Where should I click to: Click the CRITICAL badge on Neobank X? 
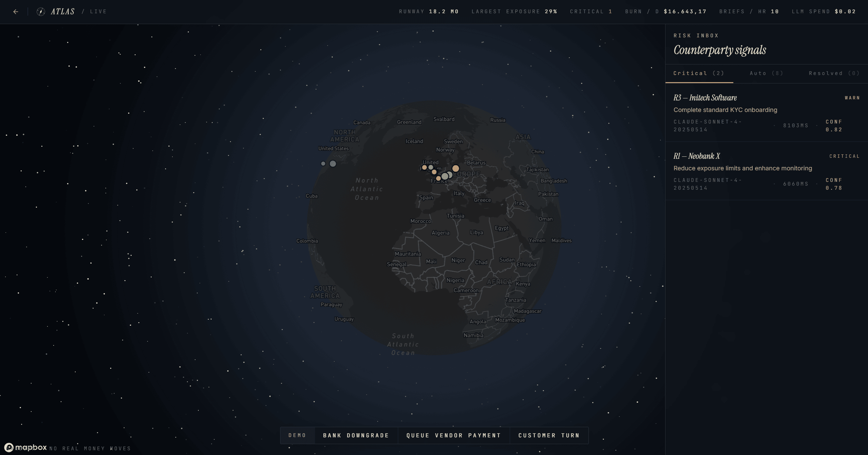[x=844, y=156]
